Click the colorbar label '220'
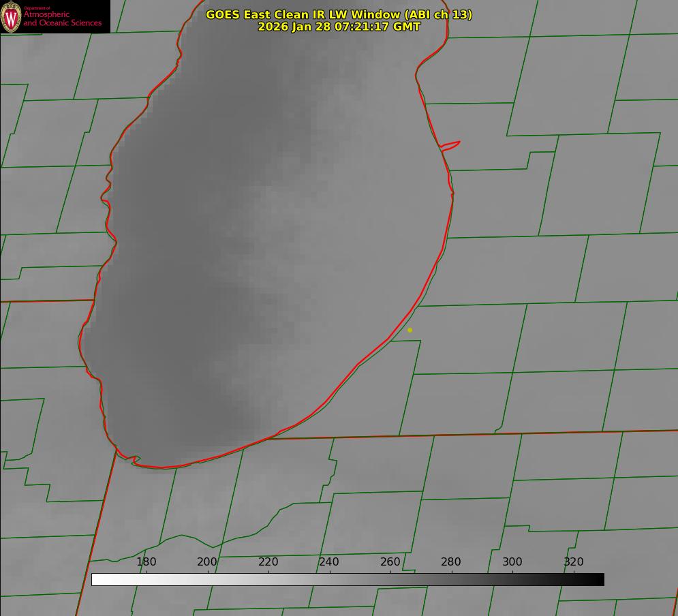 coord(268,562)
